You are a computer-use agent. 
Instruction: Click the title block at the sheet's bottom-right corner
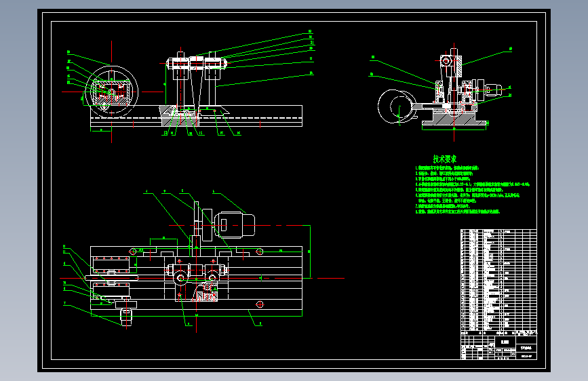coord(498,347)
